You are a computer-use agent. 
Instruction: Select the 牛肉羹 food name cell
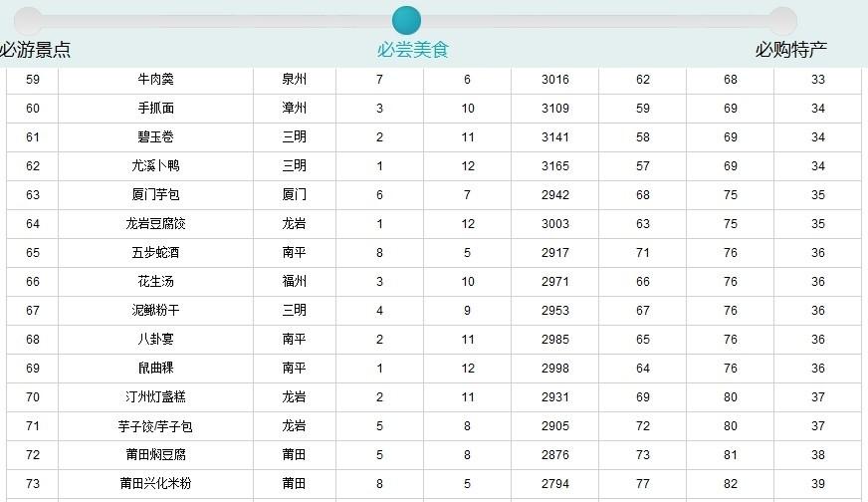(x=155, y=80)
